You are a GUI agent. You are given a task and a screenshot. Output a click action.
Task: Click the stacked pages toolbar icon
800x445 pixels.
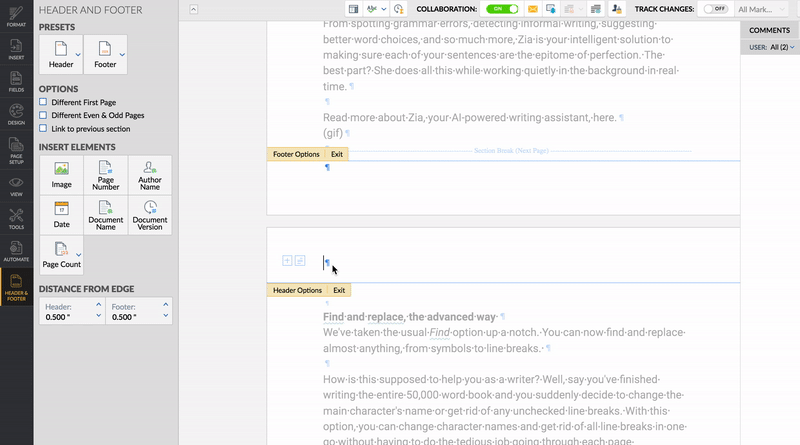coord(595,9)
